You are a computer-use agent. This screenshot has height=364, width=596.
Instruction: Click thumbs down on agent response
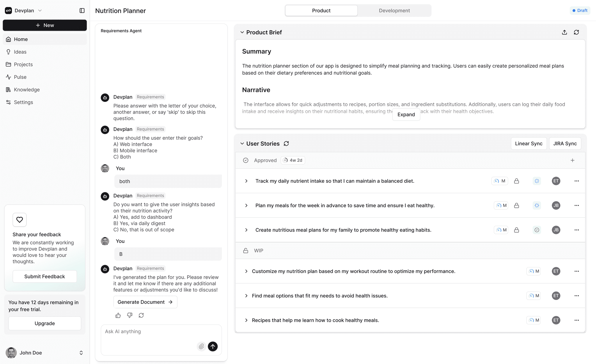pyautogui.click(x=130, y=315)
